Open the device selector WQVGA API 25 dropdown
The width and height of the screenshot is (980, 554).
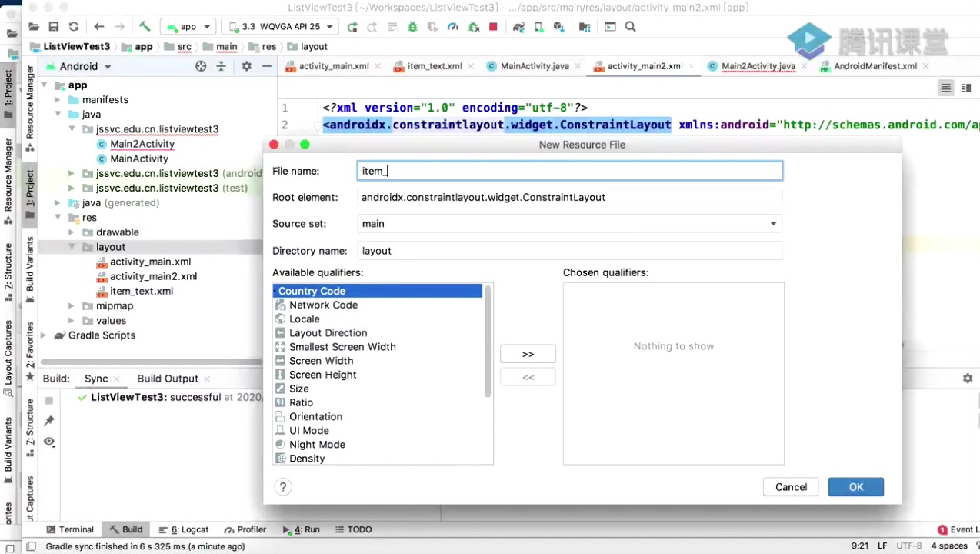(x=281, y=26)
